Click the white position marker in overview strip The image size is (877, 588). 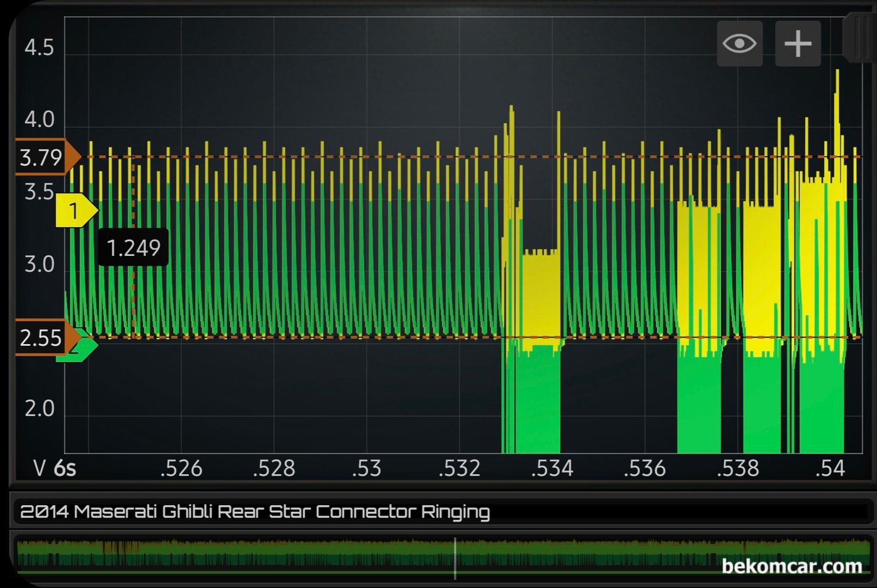(x=455, y=558)
